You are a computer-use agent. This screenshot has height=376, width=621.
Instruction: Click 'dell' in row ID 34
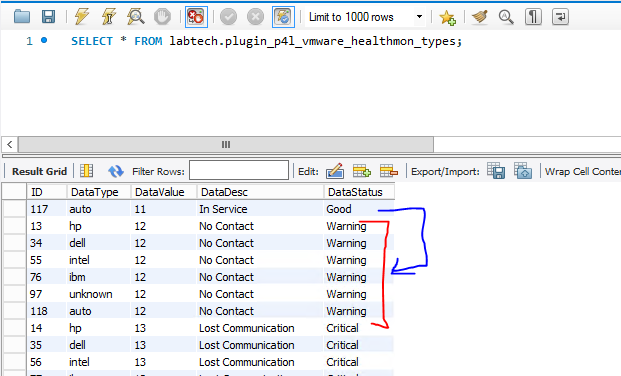click(x=99, y=243)
